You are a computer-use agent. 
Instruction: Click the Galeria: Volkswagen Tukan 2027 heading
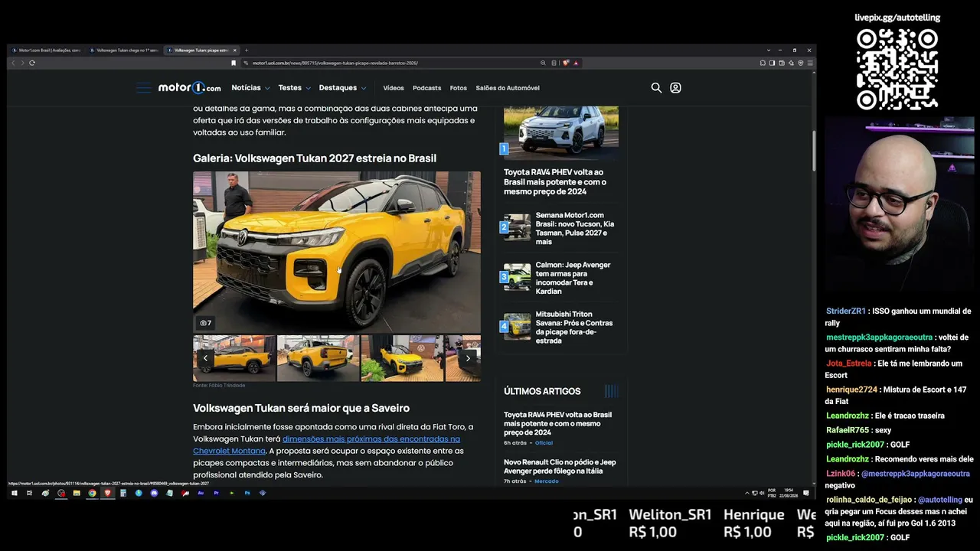point(315,158)
